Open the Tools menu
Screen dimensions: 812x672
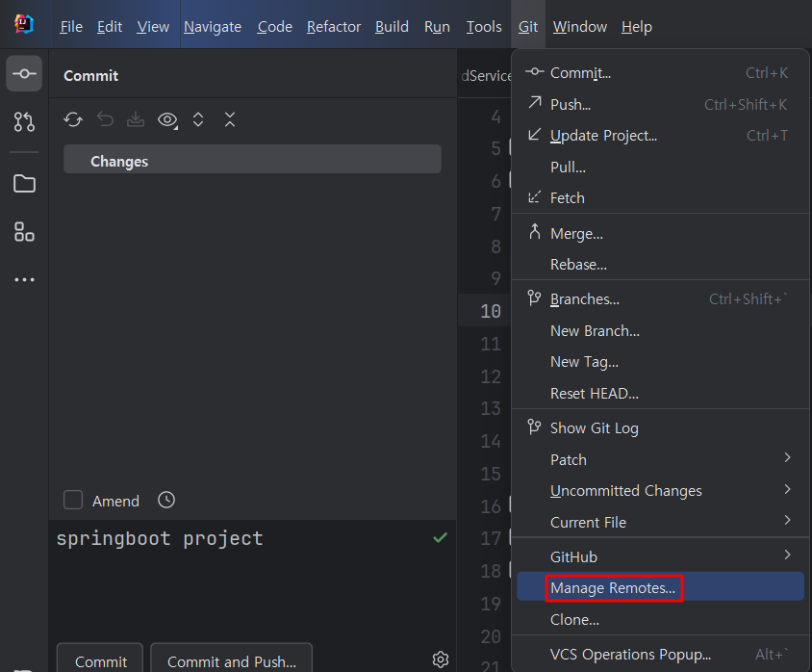click(484, 26)
